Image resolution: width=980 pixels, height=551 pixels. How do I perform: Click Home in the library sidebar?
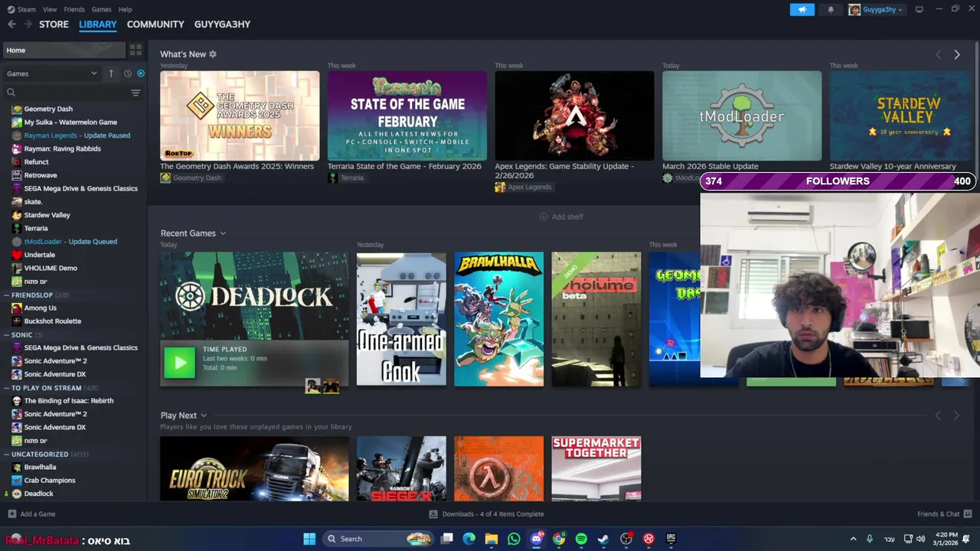(x=64, y=51)
